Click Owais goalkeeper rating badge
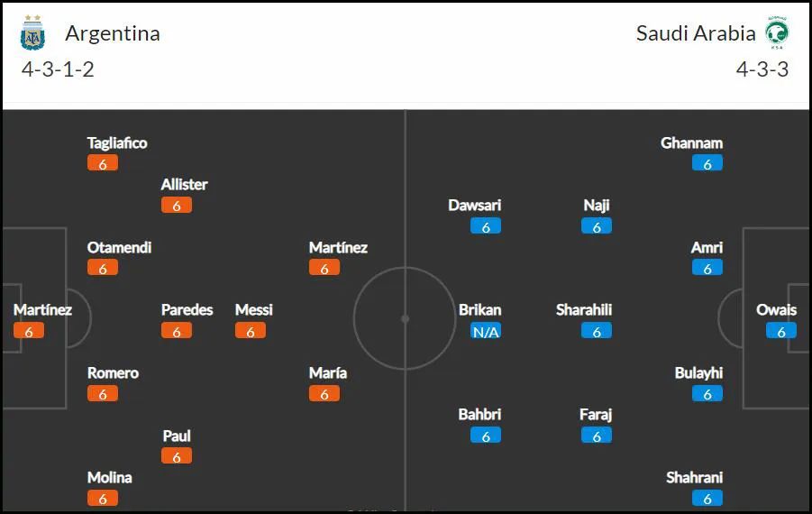Screen dimensions: 812x514 781,331
